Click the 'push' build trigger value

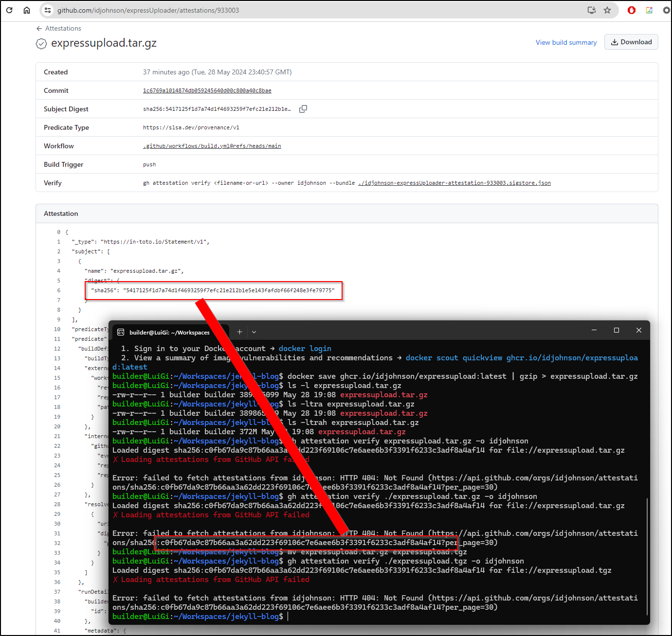[x=149, y=165]
